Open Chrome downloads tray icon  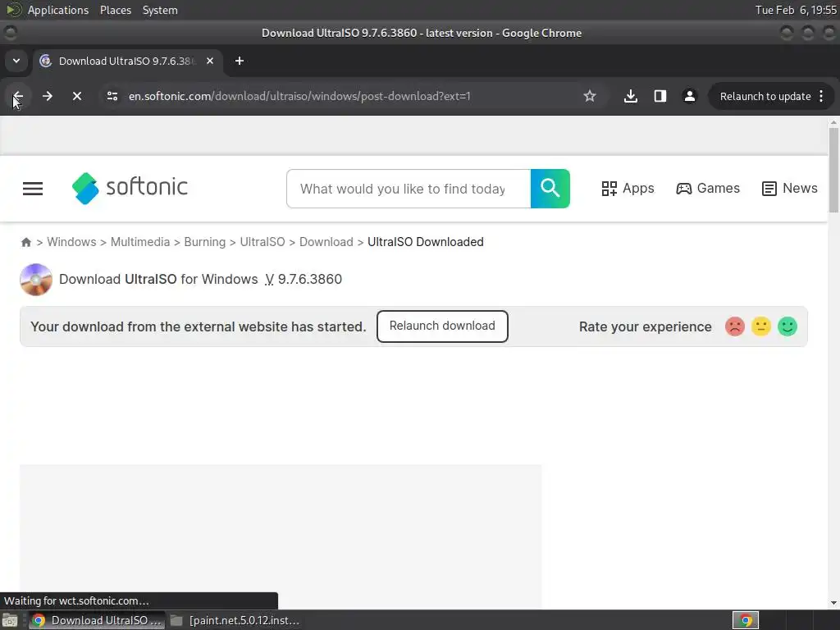pyautogui.click(x=631, y=97)
